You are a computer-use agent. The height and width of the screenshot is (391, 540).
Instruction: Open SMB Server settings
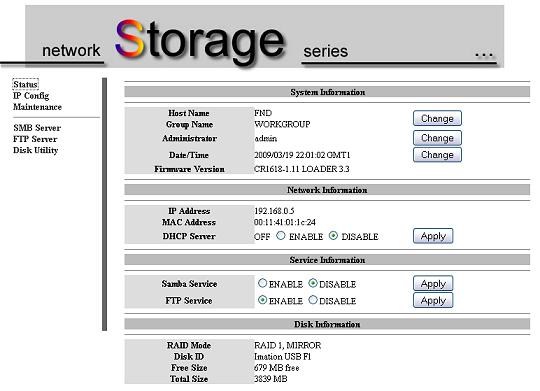[37, 128]
